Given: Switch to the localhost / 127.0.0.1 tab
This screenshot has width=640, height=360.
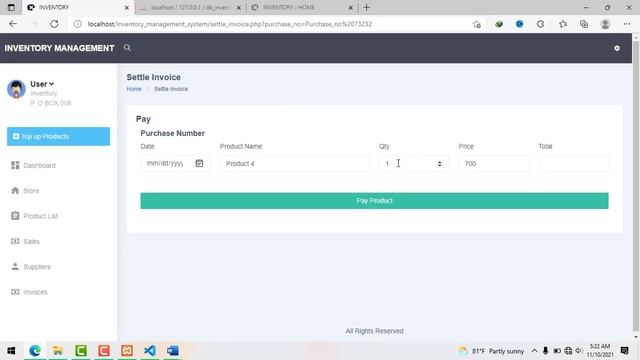Looking at the screenshot, I should pos(190,7).
